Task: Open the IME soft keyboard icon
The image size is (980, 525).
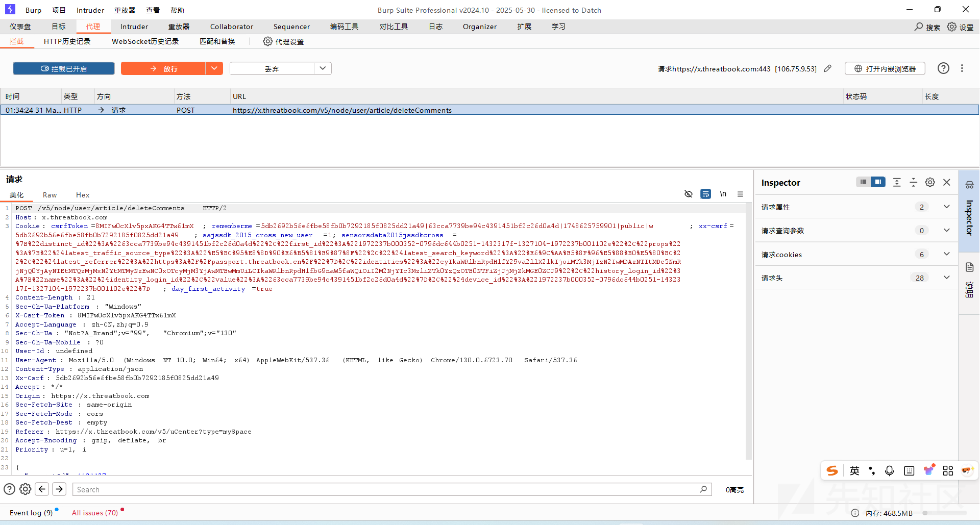Action: coord(909,470)
